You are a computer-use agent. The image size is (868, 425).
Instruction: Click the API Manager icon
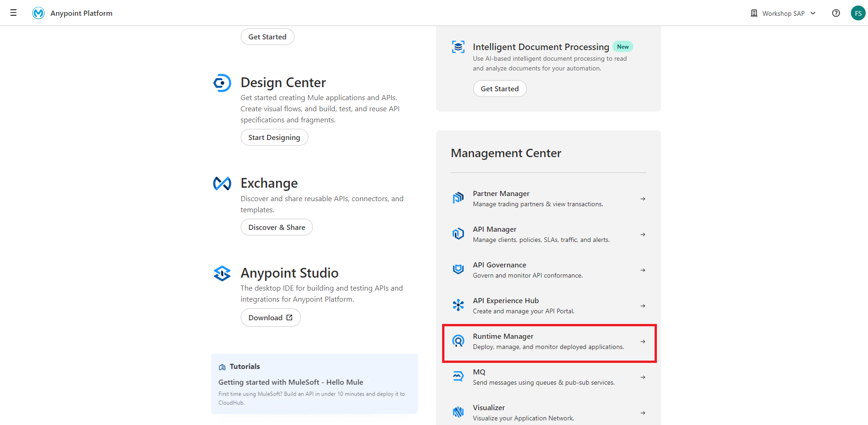(458, 234)
